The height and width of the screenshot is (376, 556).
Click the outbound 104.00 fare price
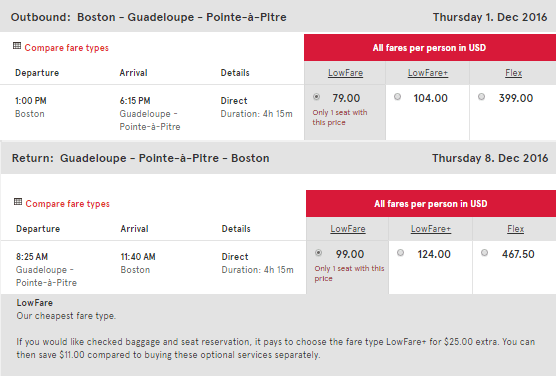click(430, 98)
